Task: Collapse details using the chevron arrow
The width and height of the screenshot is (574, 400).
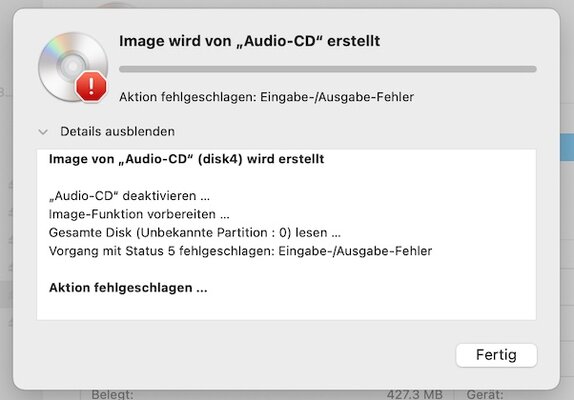Action: 43,132
